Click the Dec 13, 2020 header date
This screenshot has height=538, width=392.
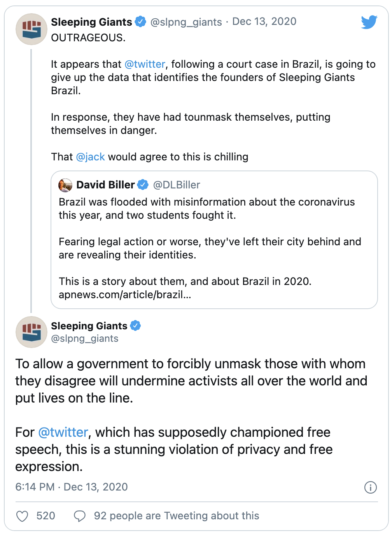click(264, 21)
